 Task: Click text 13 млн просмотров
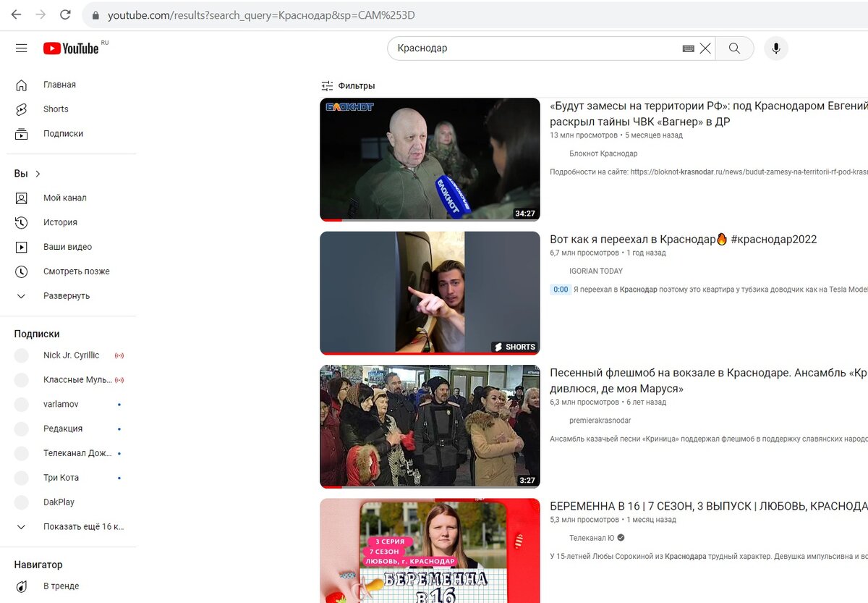tap(584, 135)
